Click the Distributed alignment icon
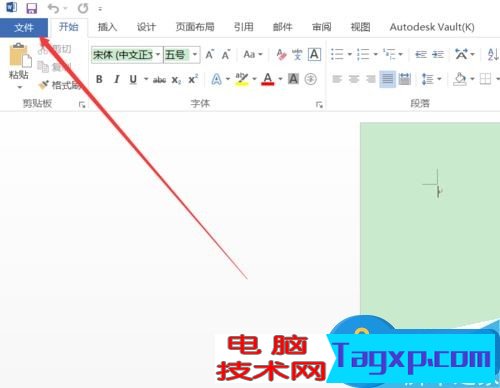 point(404,79)
